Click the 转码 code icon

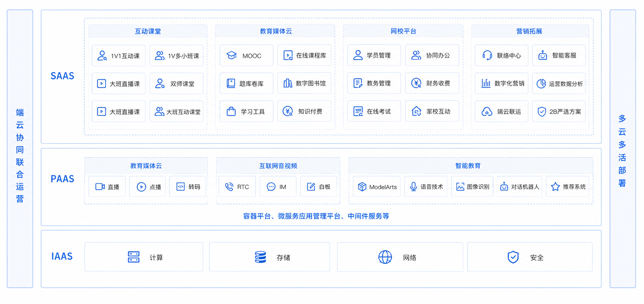(x=180, y=186)
